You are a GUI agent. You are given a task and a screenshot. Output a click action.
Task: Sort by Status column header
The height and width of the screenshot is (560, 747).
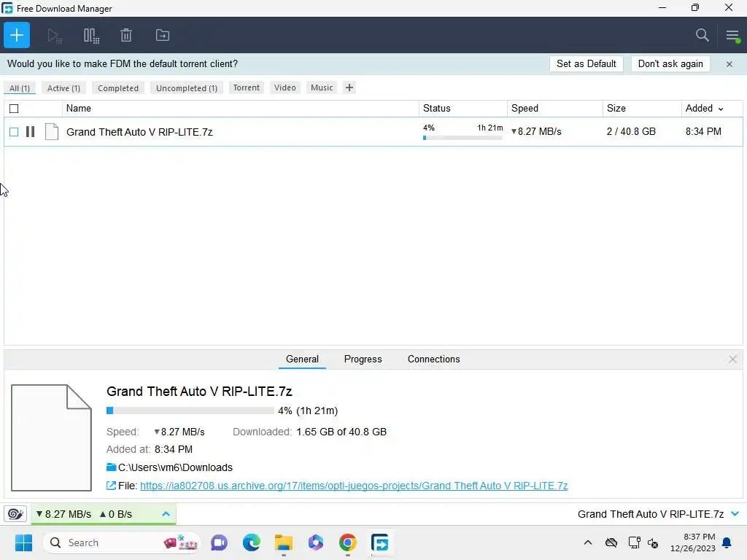437,108
